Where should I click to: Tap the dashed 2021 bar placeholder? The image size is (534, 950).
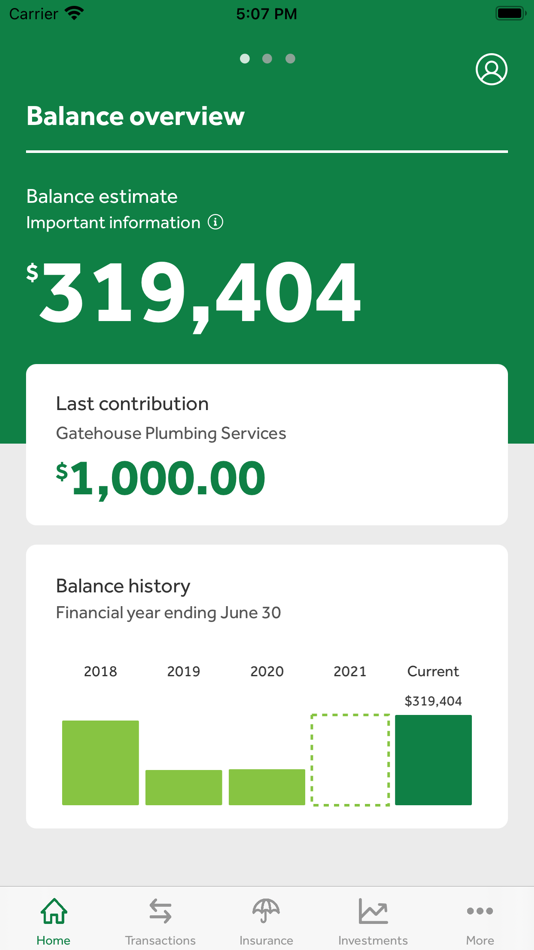tap(350, 760)
